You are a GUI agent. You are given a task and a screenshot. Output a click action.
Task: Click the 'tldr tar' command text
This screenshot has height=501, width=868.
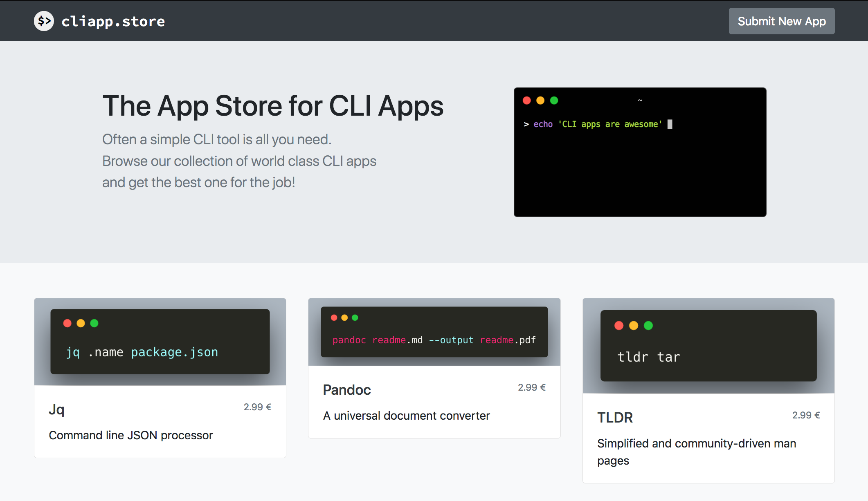(649, 357)
